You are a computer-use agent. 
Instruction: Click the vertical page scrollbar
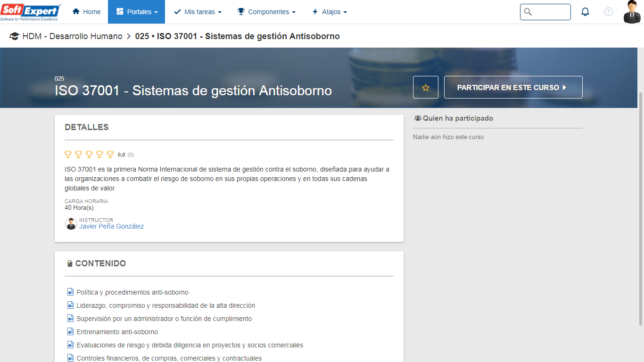640,207
